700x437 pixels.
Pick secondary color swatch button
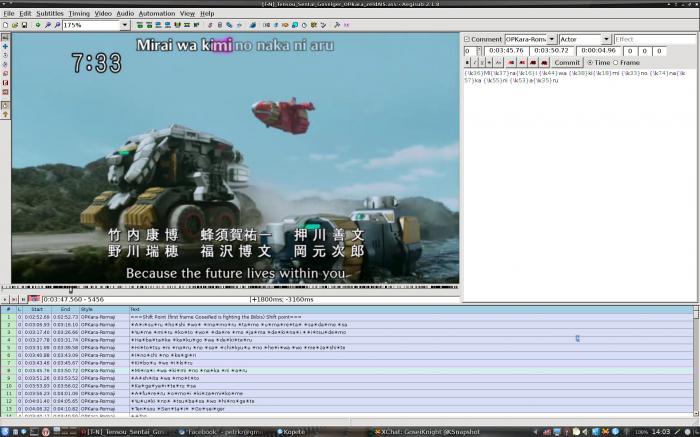click(522, 62)
